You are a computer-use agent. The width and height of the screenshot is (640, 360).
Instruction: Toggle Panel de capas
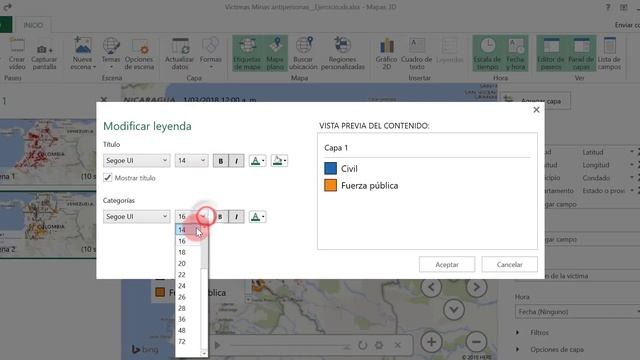pos(581,54)
